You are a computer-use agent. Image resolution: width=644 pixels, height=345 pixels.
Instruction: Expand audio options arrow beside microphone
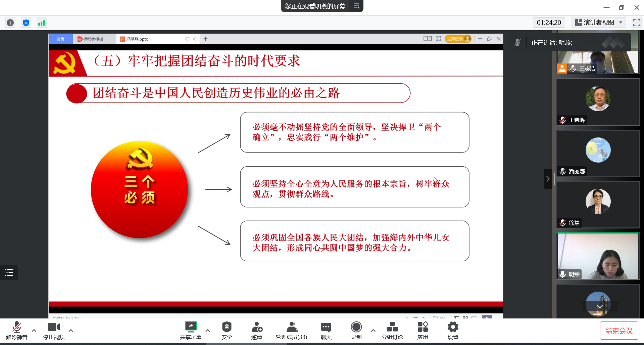click(34, 331)
